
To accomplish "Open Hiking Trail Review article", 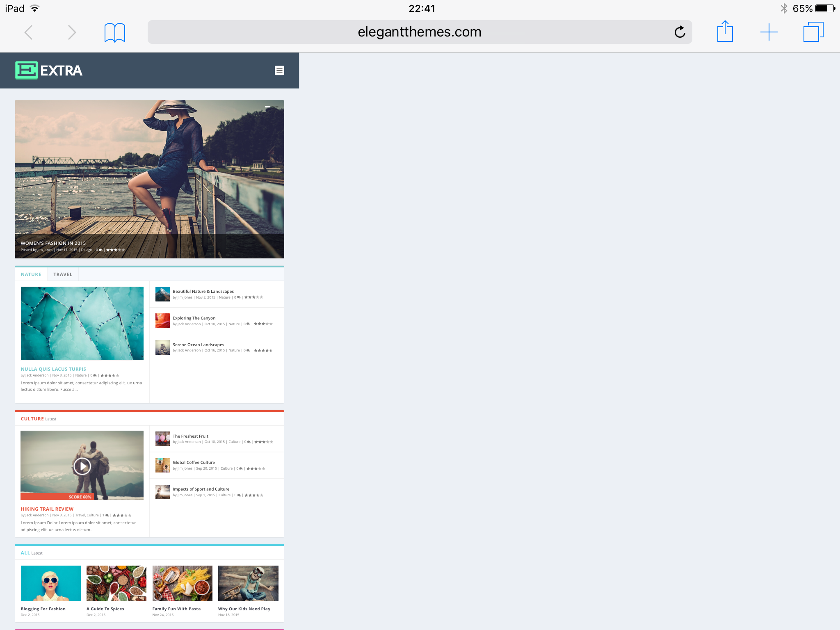I will pyautogui.click(x=47, y=509).
